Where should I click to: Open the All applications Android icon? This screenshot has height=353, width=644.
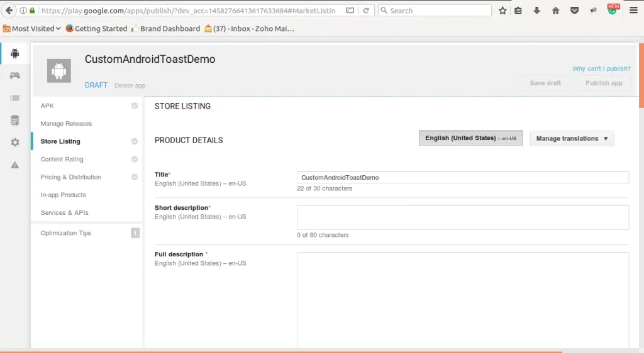[14, 53]
